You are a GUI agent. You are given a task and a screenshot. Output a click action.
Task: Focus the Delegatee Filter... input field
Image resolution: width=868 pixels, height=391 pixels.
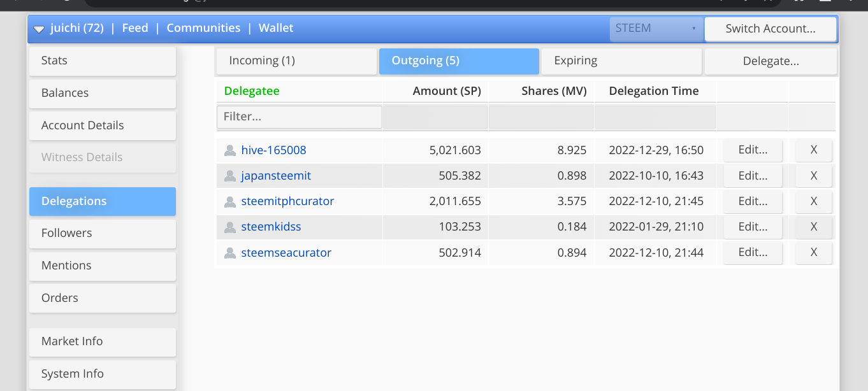click(300, 117)
